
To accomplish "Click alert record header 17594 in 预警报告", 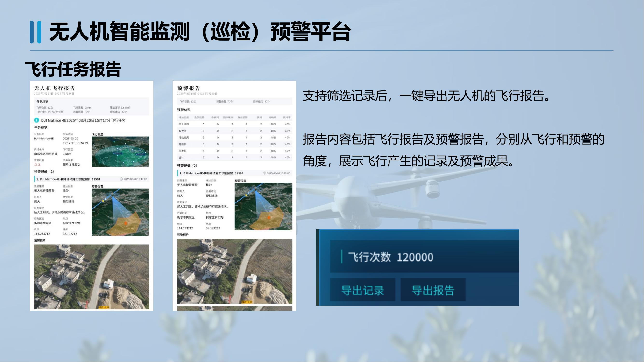I will click(x=211, y=173).
